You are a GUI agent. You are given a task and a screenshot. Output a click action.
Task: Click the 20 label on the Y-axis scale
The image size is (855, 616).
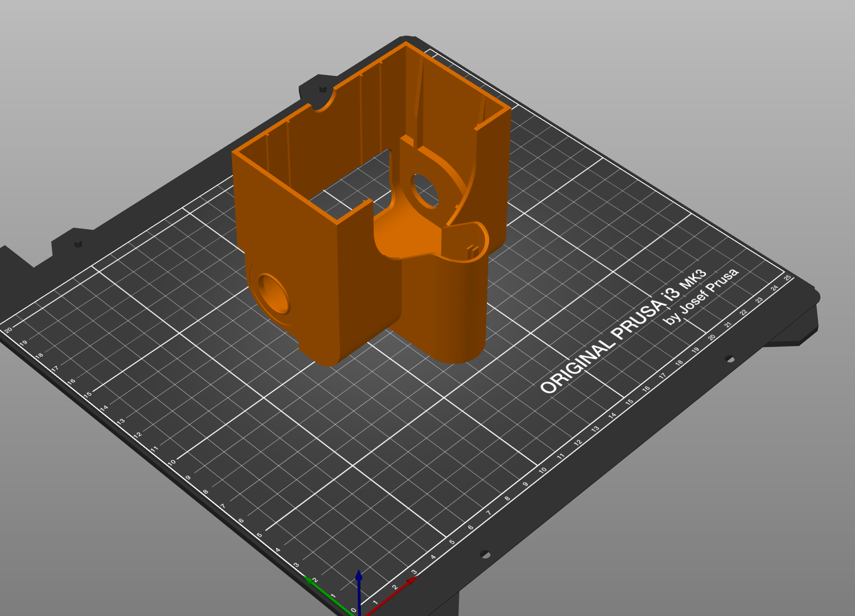[8, 330]
